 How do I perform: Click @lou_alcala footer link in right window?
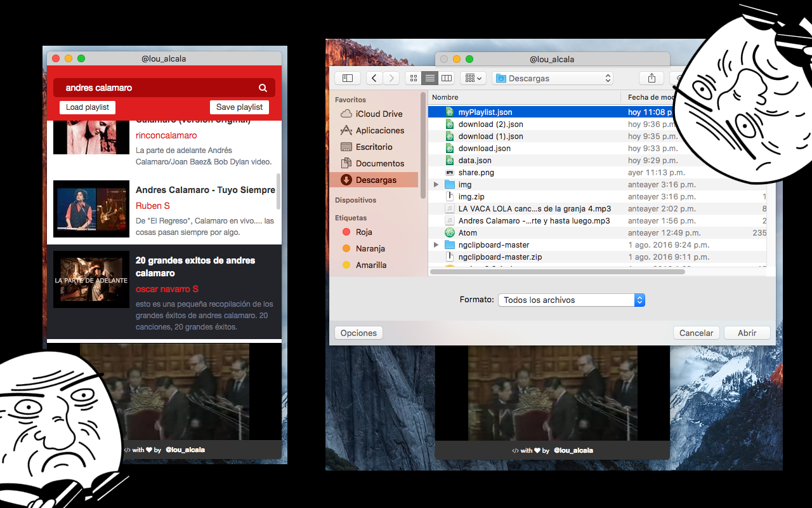tap(573, 450)
